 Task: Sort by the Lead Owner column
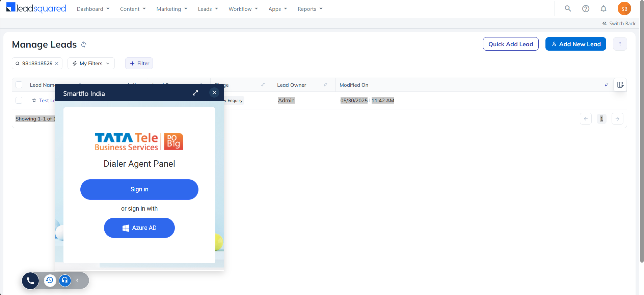point(326,85)
